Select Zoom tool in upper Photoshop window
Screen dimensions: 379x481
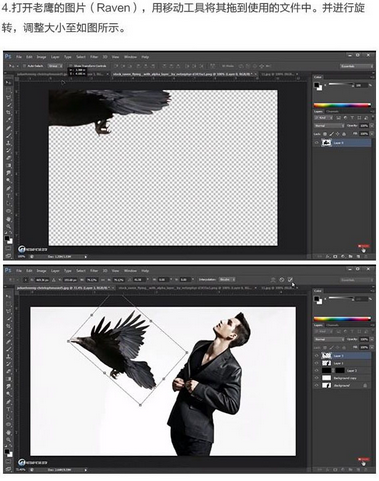point(9,226)
